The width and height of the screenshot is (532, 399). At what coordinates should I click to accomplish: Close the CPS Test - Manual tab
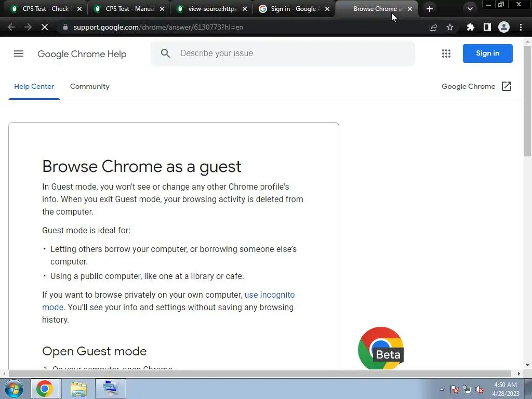(162, 9)
